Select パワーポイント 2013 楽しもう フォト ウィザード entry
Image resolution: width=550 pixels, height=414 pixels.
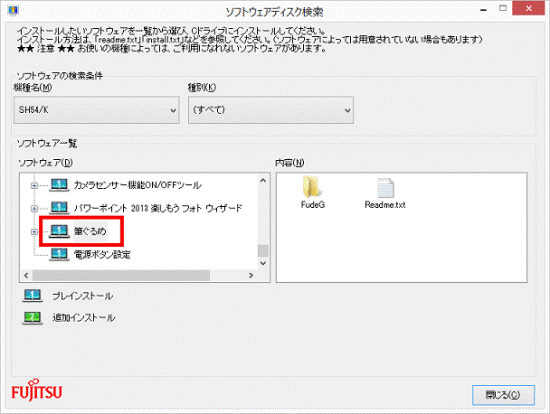click(x=158, y=208)
